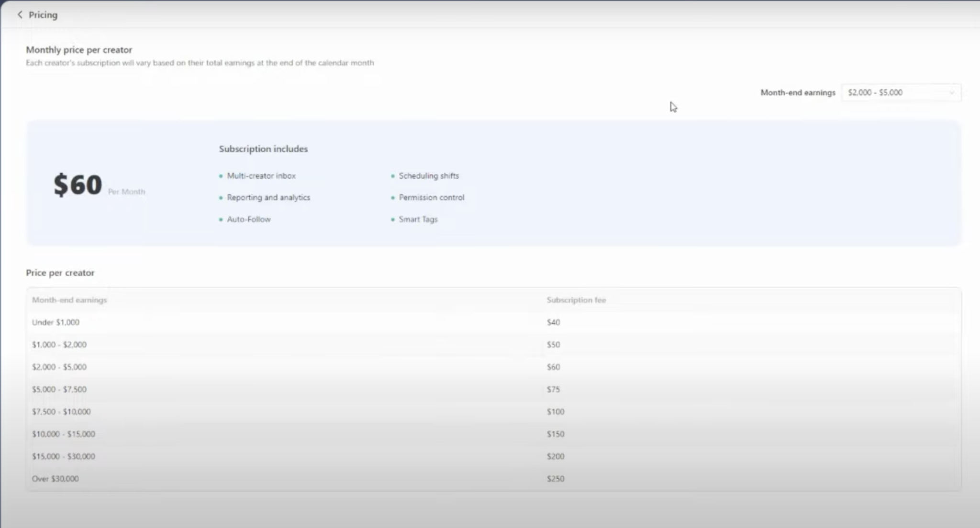This screenshot has width=980, height=528.
Task: Click the dropdown chevron beside $2,000 - $5,000
Action: coord(952,93)
